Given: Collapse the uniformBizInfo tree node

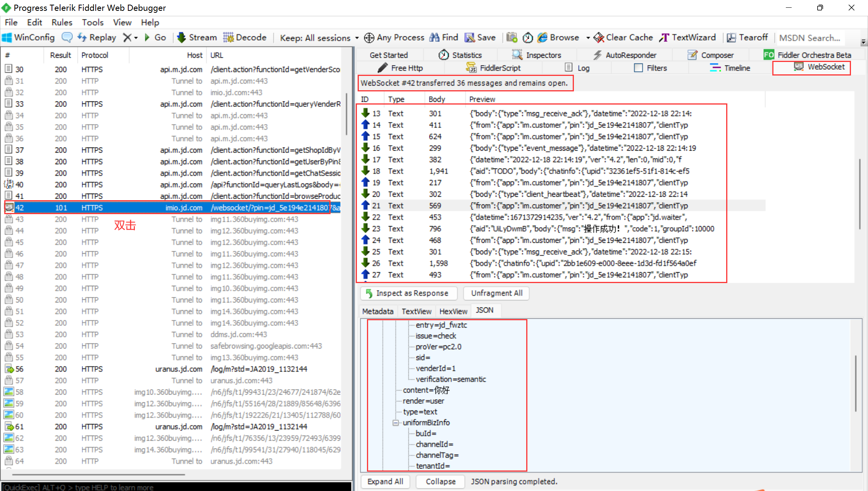Looking at the screenshot, I should tap(396, 422).
